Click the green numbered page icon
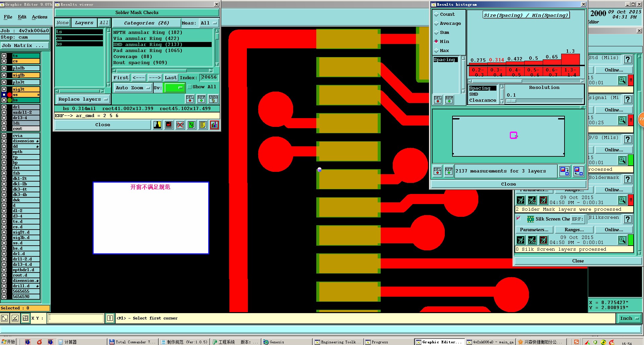Screen dimensions: 644x345 (192, 125)
